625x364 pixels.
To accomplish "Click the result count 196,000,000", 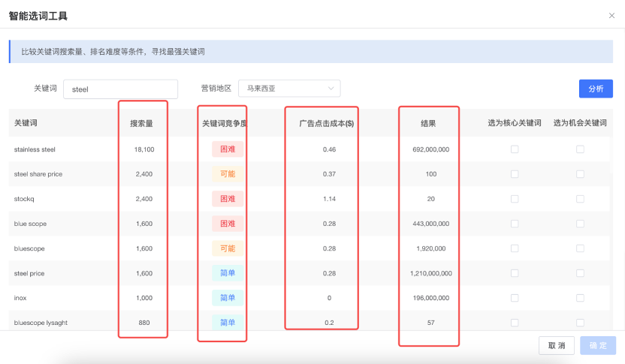I will point(431,298).
